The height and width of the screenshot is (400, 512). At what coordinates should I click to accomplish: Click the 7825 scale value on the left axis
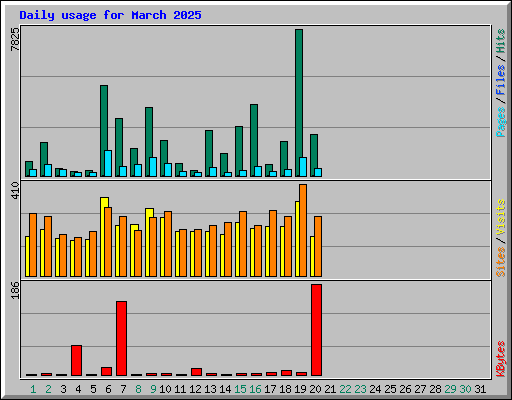[15, 39]
